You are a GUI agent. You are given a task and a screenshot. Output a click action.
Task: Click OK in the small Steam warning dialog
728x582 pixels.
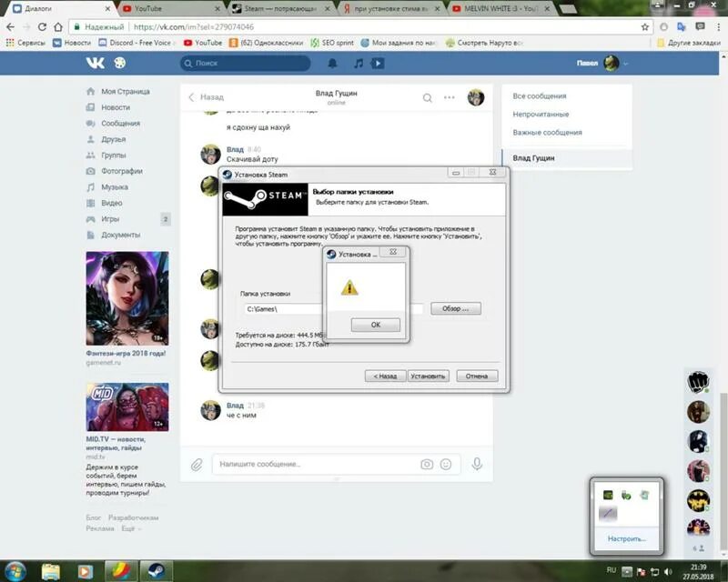pyautogui.click(x=376, y=325)
